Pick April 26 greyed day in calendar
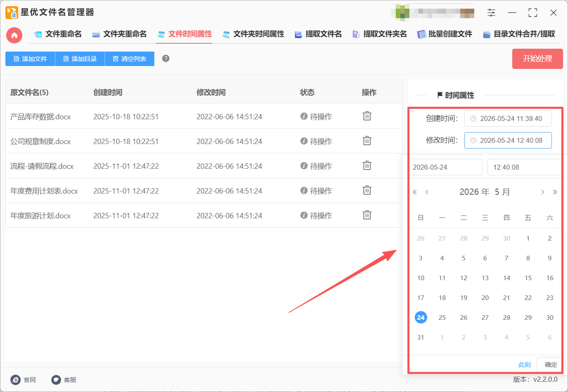 click(x=421, y=238)
